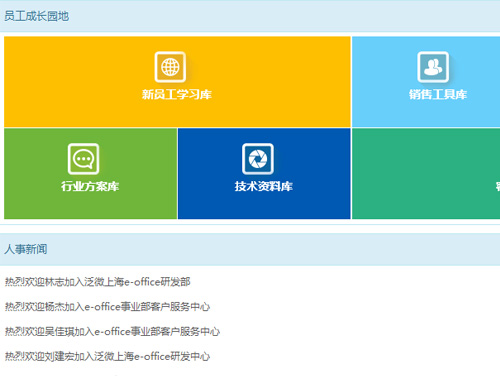Open news about 刘建宏 joining e-office研发中心
Viewport: 500px width, 376px height.
point(107,357)
